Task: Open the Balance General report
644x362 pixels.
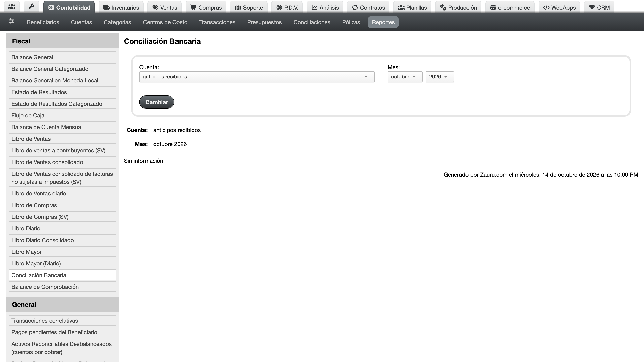Action: point(62,57)
